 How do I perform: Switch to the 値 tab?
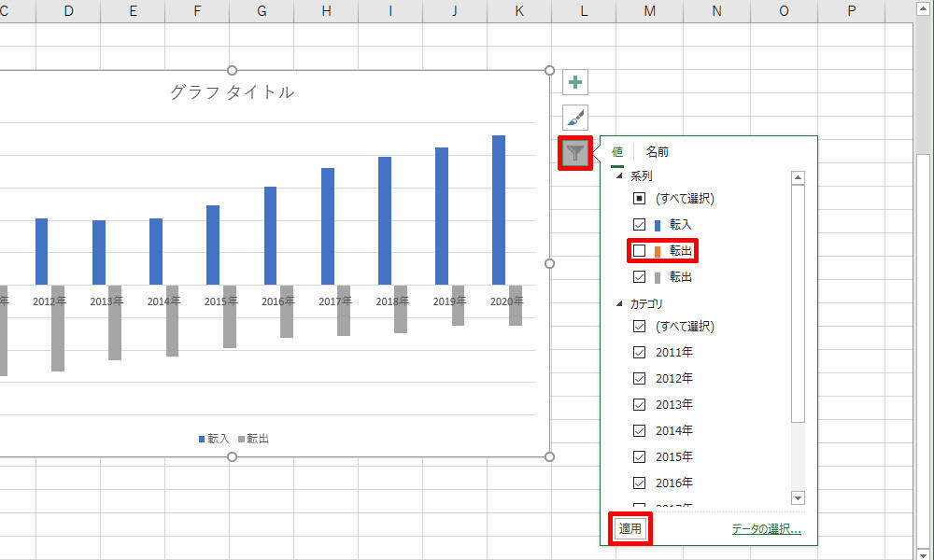pos(617,152)
